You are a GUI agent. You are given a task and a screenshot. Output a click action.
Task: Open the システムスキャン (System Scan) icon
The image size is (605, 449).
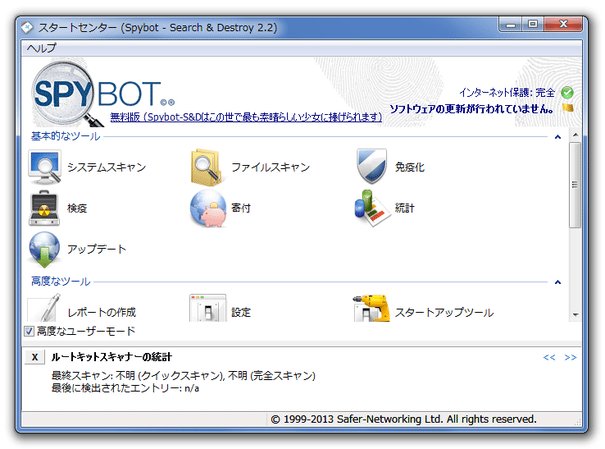click(44, 167)
